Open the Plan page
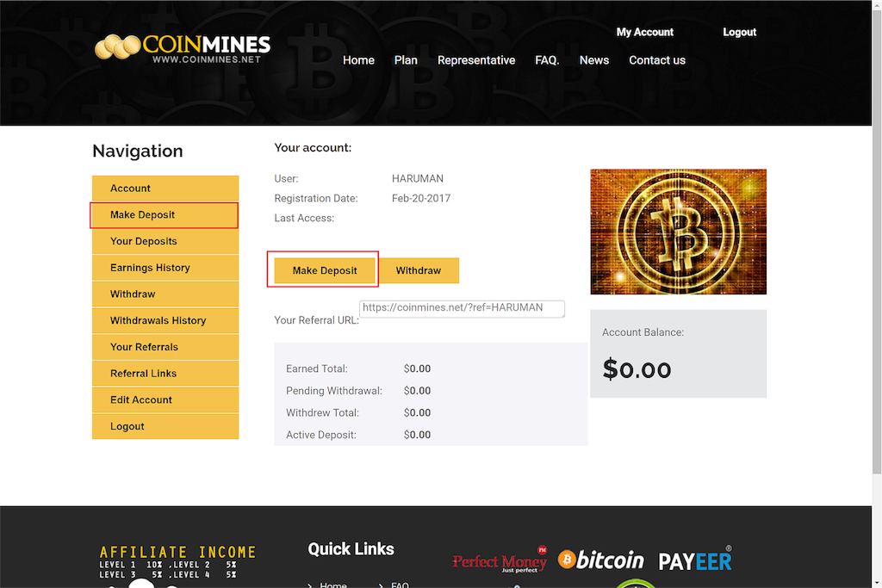The height and width of the screenshot is (588, 882). 406,60
